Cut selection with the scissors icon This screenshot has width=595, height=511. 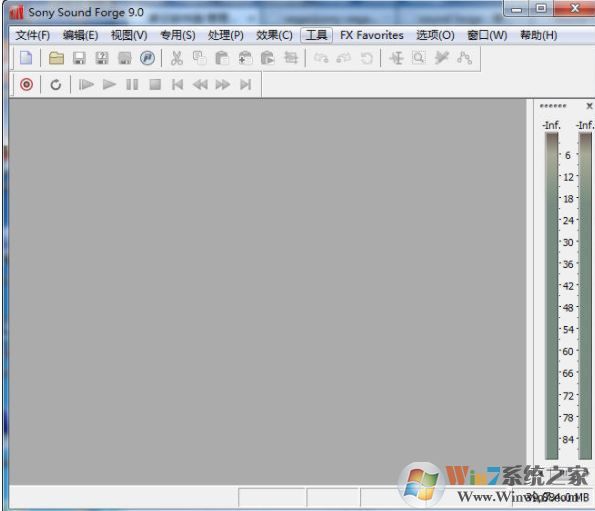point(177,58)
